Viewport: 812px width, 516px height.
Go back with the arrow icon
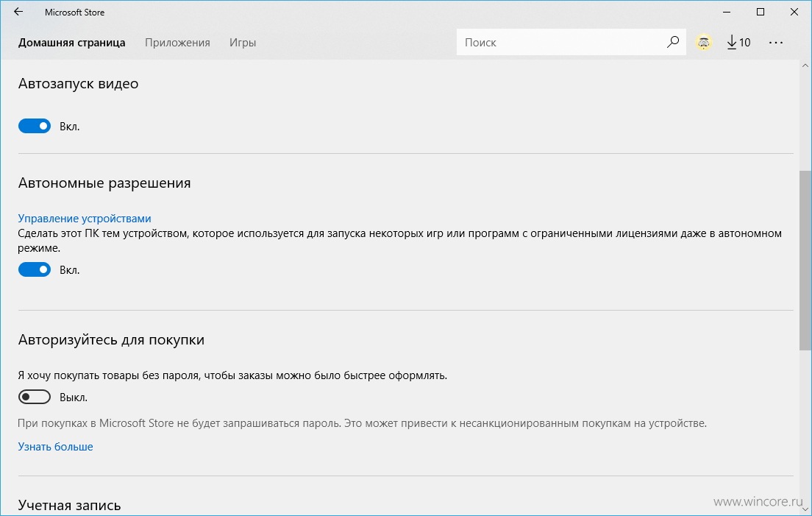pyautogui.click(x=18, y=12)
